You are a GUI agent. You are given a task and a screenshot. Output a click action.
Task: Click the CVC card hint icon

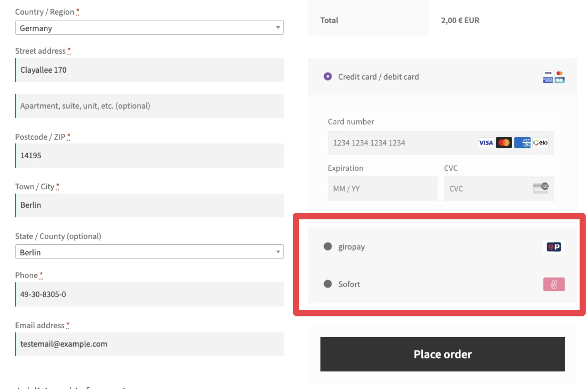coord(540,188)
